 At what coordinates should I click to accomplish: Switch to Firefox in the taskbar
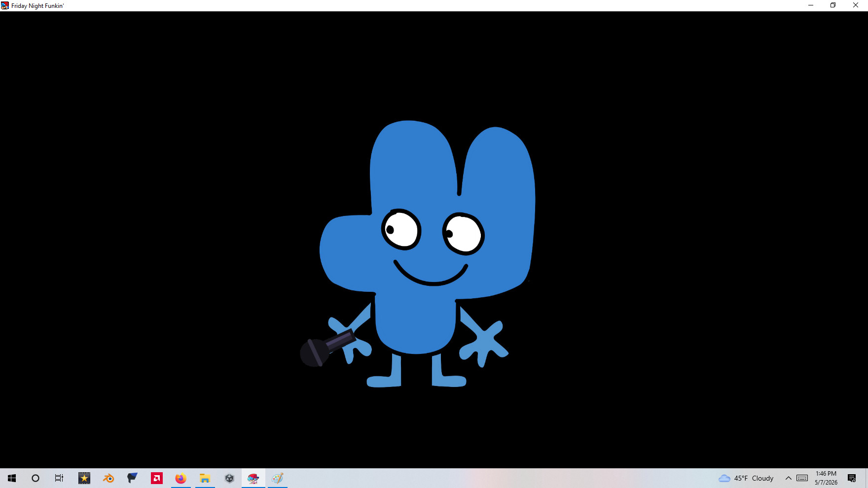181,478
